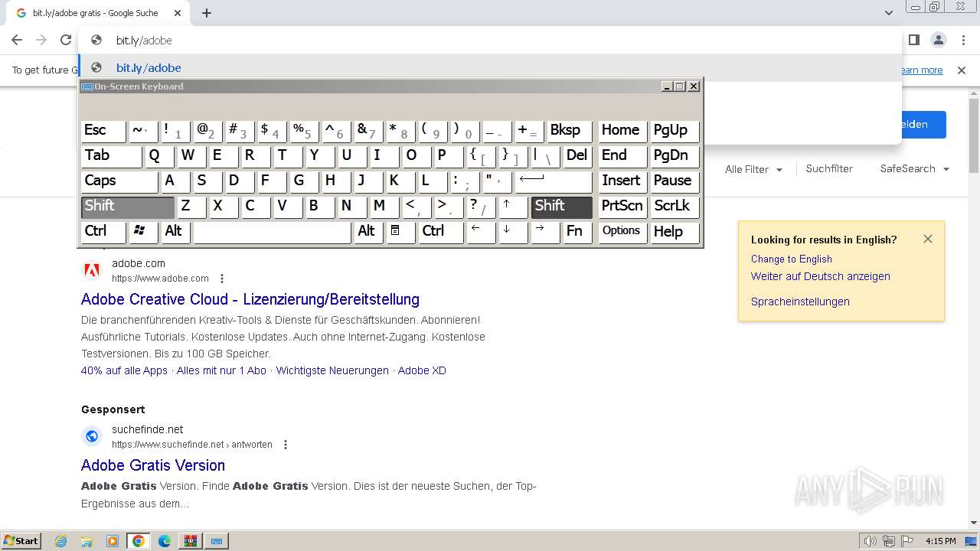This screenshot has height=551, width=980.
Task: Toggle the left Alt key
Action: point(175,231)
